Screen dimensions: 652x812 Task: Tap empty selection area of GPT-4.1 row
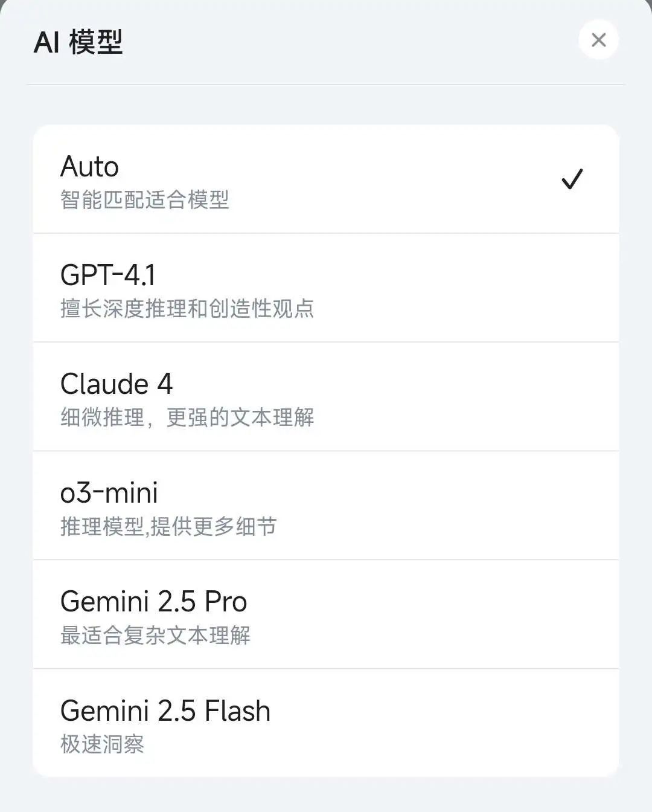pyautogui.click(x=471, y=288)
